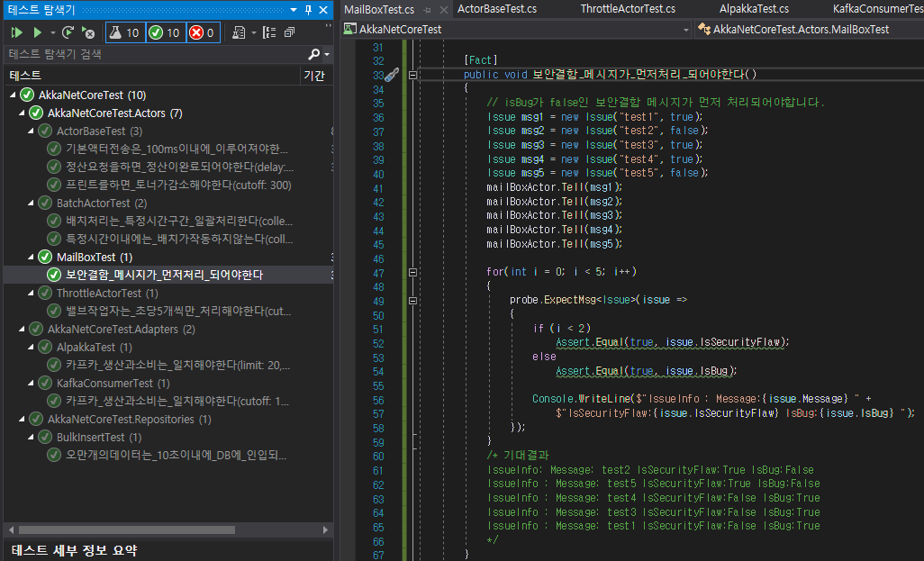
Task: Click the Group By hierarchy icon
Action: [x=269, y=32]
